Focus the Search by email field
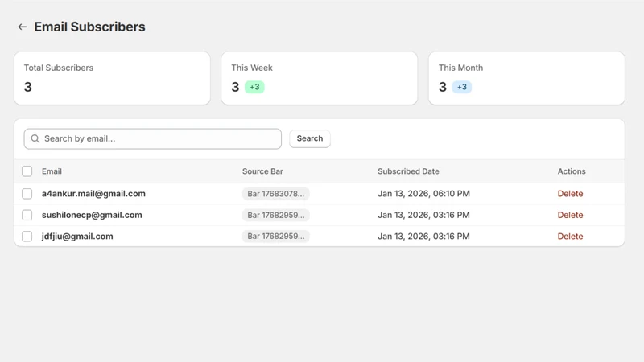The width and height of the screenshot is (644, 362). pos(153,138)
